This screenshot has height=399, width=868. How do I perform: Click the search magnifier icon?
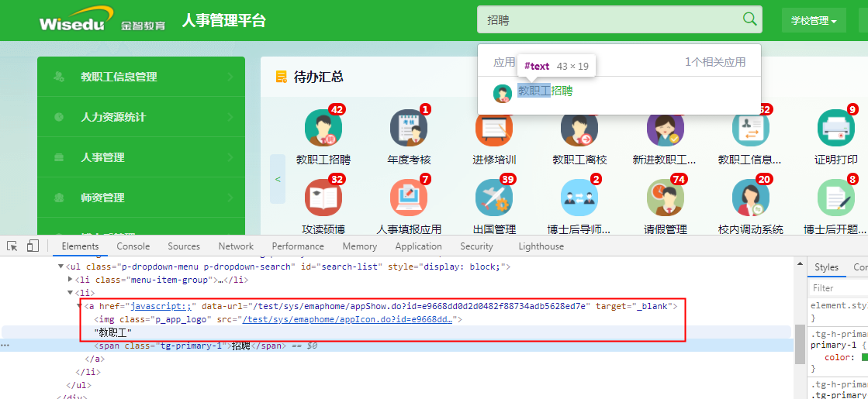749,19
